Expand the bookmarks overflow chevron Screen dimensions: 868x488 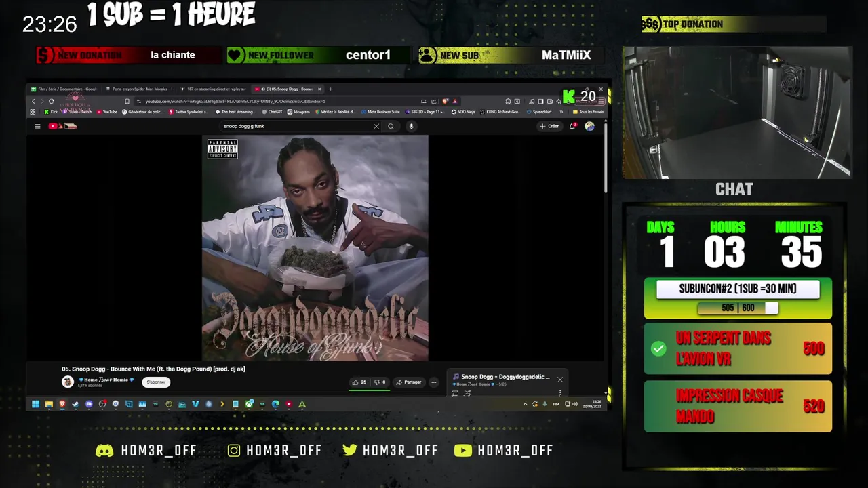point(561,112)
